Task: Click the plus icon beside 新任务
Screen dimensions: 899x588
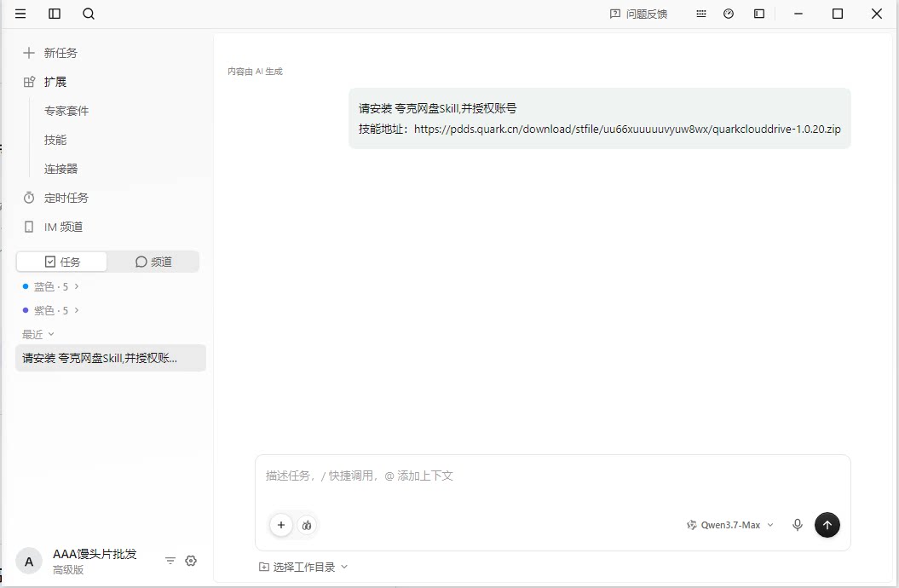Action: [x=29, y=54]
